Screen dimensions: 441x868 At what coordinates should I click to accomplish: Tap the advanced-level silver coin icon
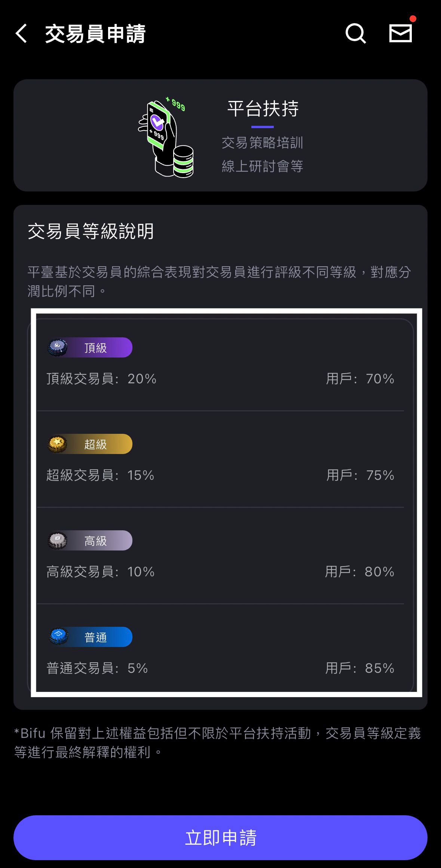pos(58,540)
